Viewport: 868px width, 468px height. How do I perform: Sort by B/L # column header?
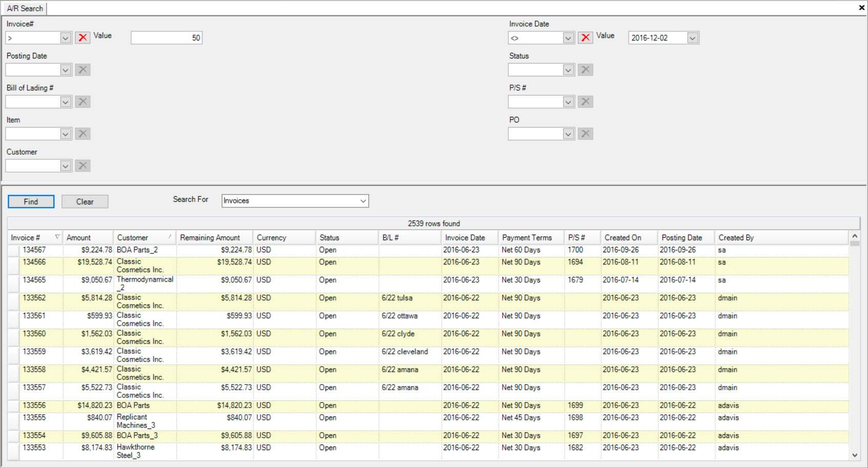click(410, 238)
